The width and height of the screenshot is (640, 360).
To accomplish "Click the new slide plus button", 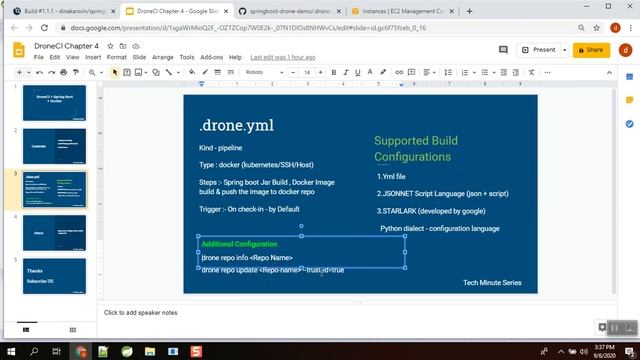I will pos(19,73).
